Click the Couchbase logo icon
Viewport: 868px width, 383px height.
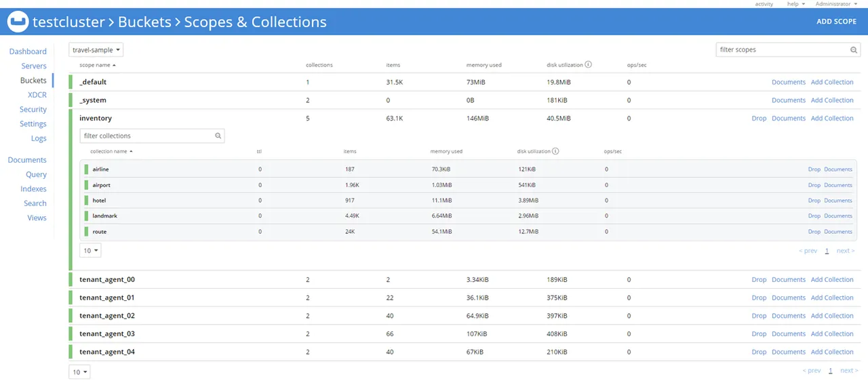click(18, 22)
